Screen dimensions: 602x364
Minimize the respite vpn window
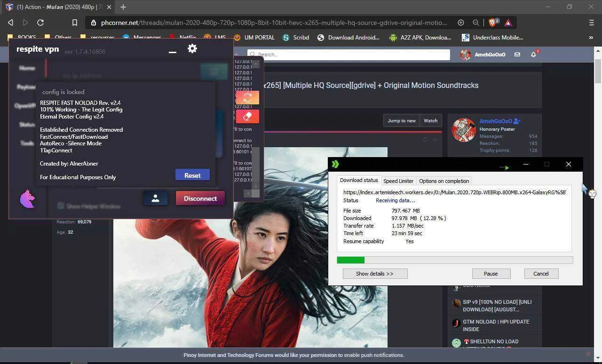click(173, 52)
